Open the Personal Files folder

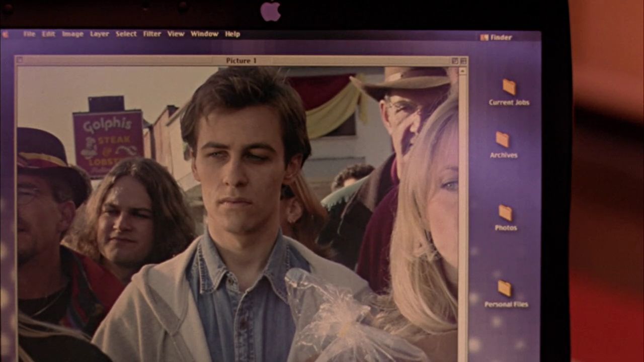[x=506, y=294]
